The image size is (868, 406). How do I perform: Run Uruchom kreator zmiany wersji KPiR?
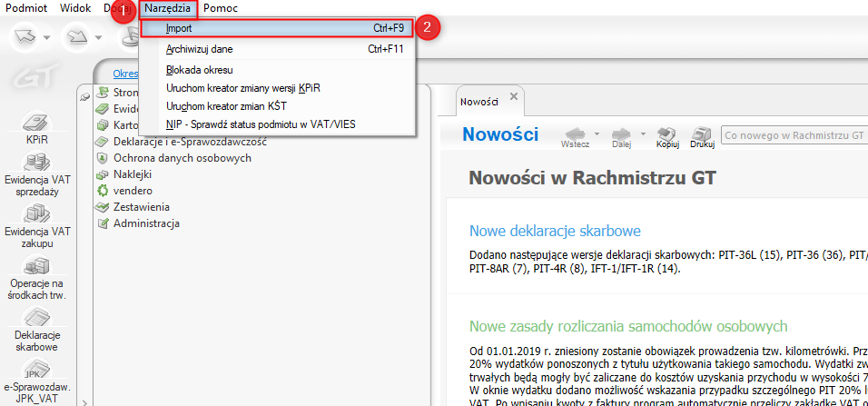point(277,88)
